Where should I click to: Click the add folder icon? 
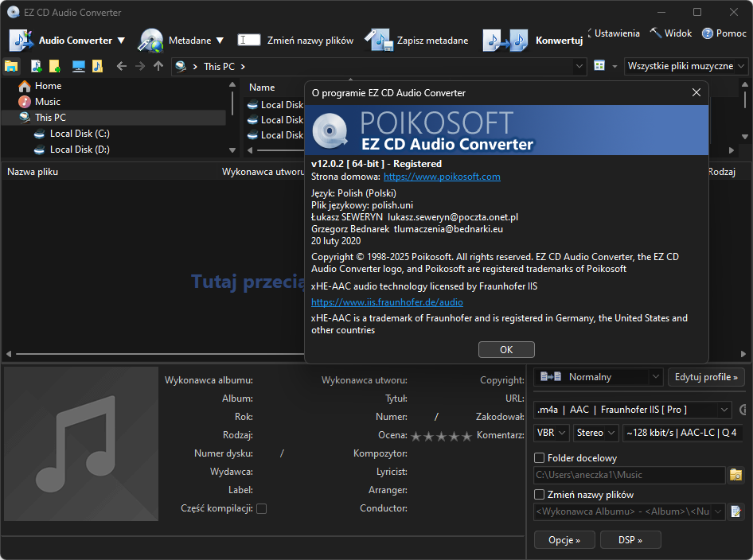tap(55, 66)
